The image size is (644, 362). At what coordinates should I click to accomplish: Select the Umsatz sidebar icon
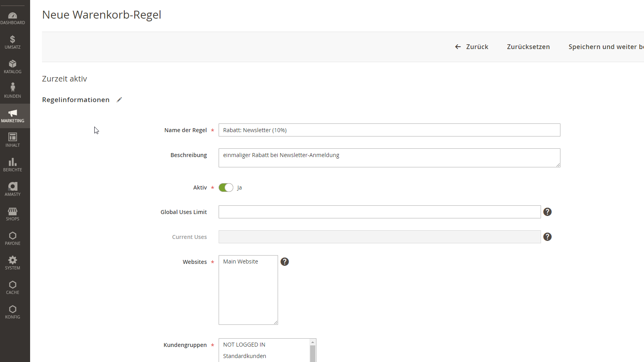coord(12,41)
